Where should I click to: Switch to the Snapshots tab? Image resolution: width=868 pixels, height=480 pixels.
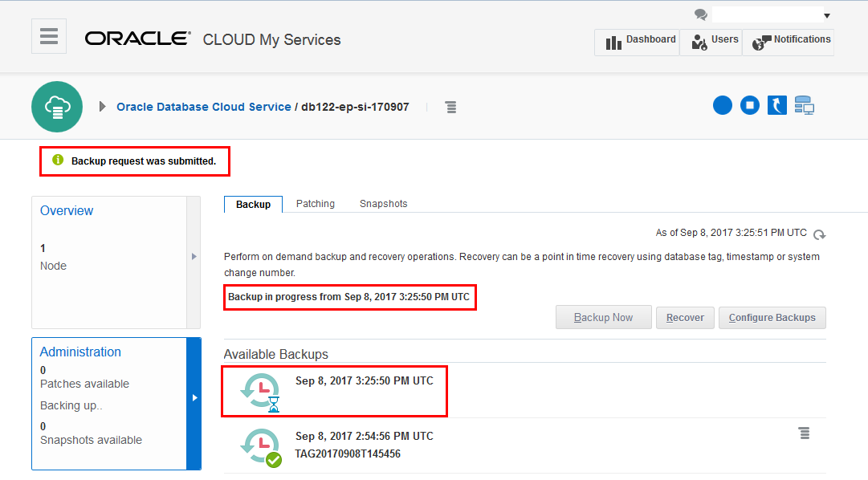tap(383, 204)
